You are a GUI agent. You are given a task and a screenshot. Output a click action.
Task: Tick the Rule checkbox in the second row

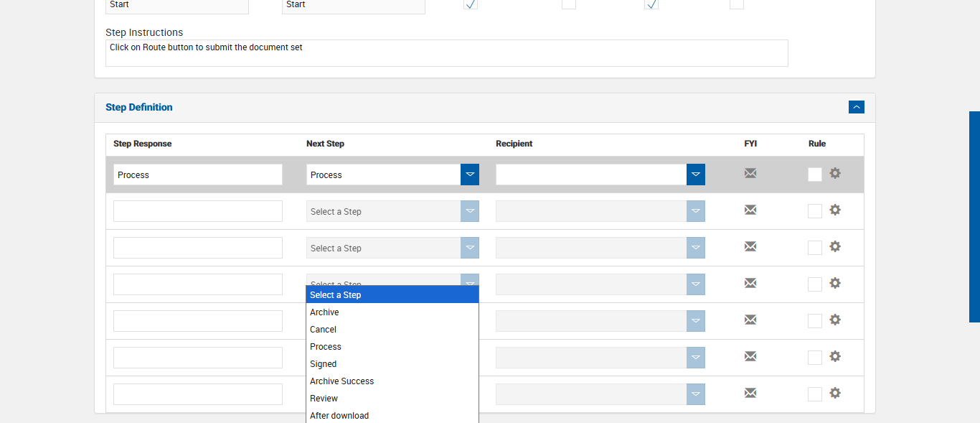(815, 211)
